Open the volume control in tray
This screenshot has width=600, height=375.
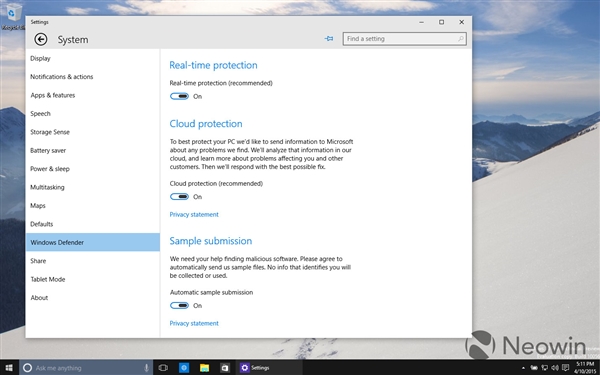pyautogui.click(x=555, y=368)
